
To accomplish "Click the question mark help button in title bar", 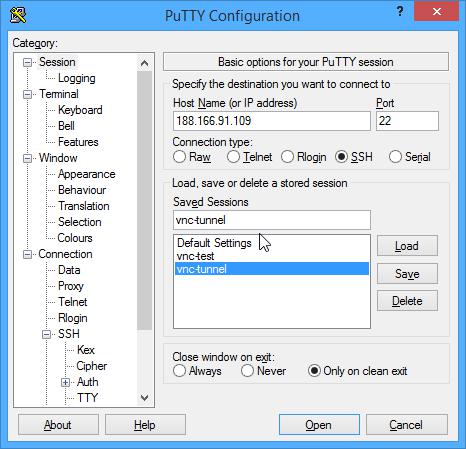I will (x=400, y=12).
